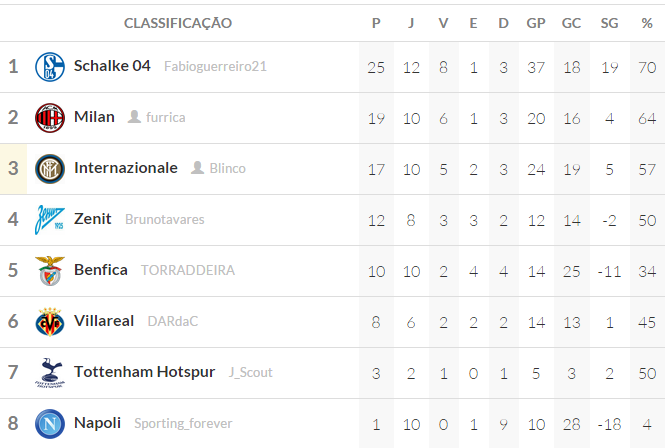The height and width of the screenshot is (448, 671).
Task: Click the Zenit club logo
Action: point(50,220)
